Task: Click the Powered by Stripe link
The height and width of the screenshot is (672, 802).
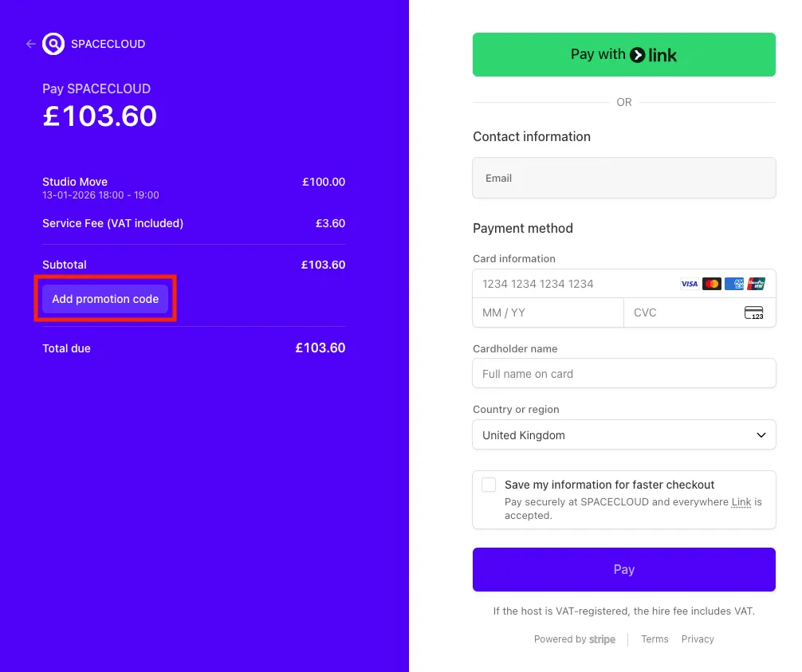Action: pos(574,639)
